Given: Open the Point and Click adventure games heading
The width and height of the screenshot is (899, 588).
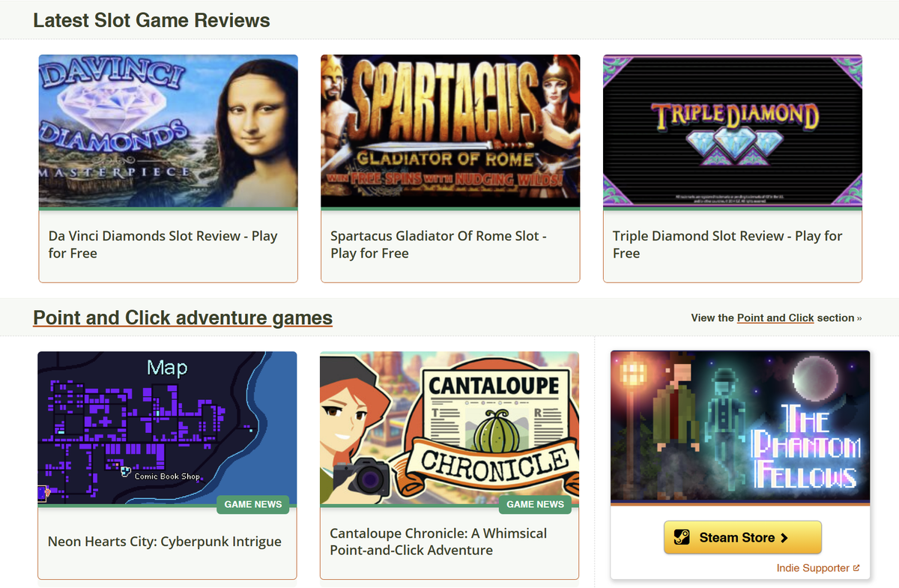Looking at the screenshot, I should tap(183, 318).
